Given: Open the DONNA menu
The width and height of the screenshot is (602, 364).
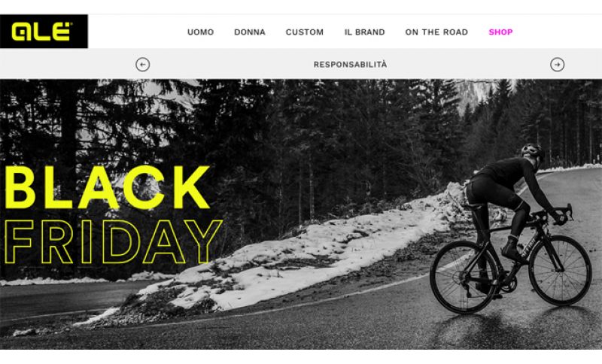Looking at the screenshot, I should (250, 32).
